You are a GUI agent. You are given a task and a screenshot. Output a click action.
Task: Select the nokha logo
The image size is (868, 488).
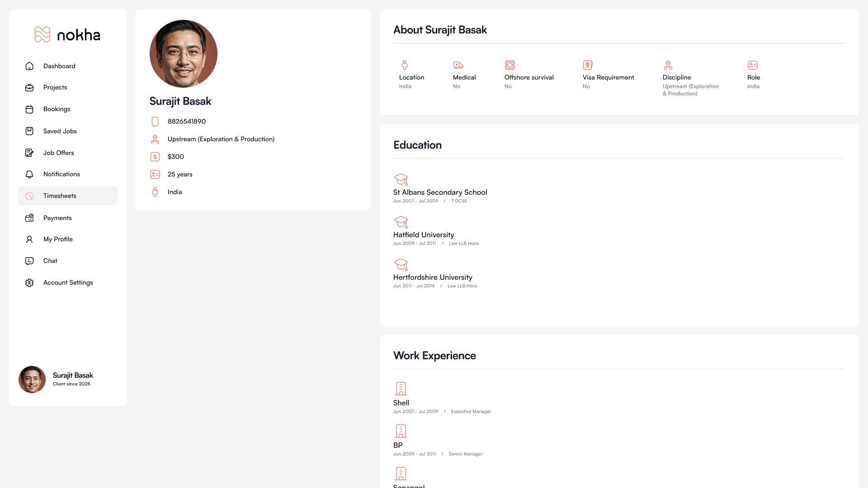click(x=67, y=34)
